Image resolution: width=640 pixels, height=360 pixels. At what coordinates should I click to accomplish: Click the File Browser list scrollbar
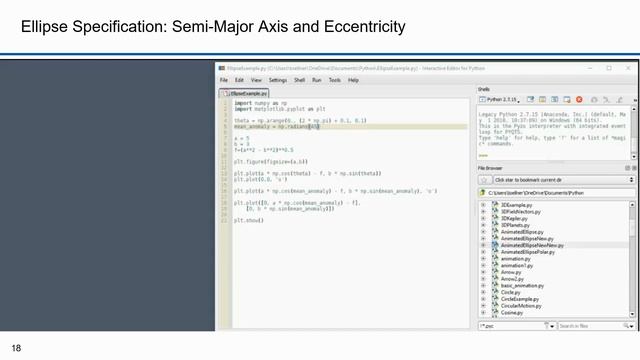pyautogui.click(x=632, y=259)
